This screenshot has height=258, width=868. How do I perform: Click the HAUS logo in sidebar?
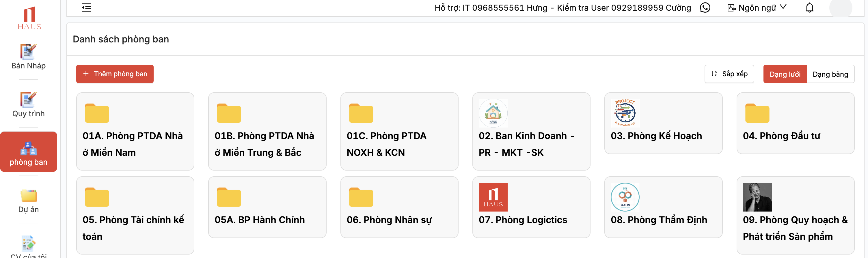29,18
